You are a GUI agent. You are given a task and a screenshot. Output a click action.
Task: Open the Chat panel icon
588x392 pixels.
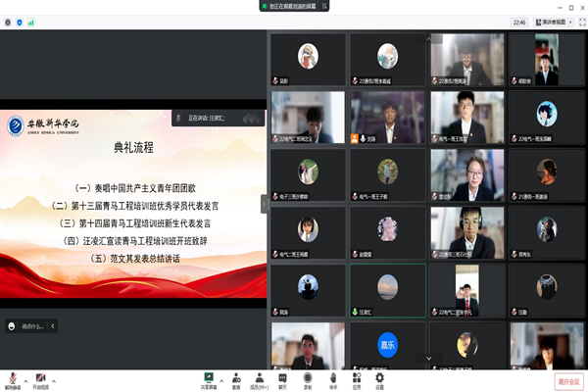(x=283, y=378)
